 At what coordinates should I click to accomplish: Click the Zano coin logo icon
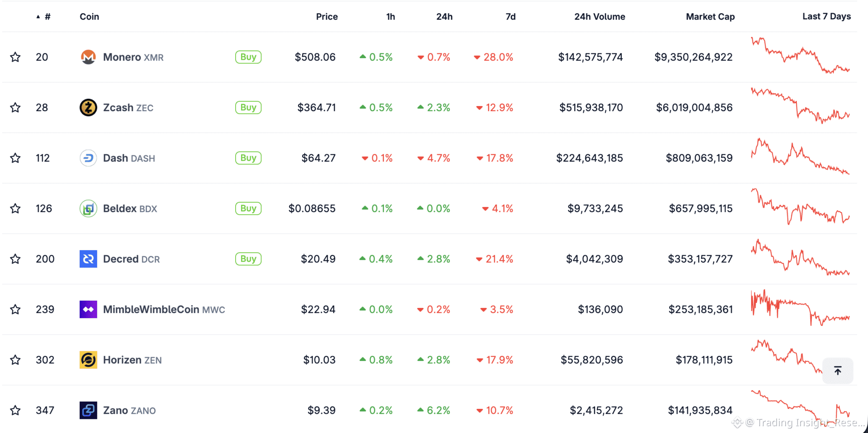(88, 411)
